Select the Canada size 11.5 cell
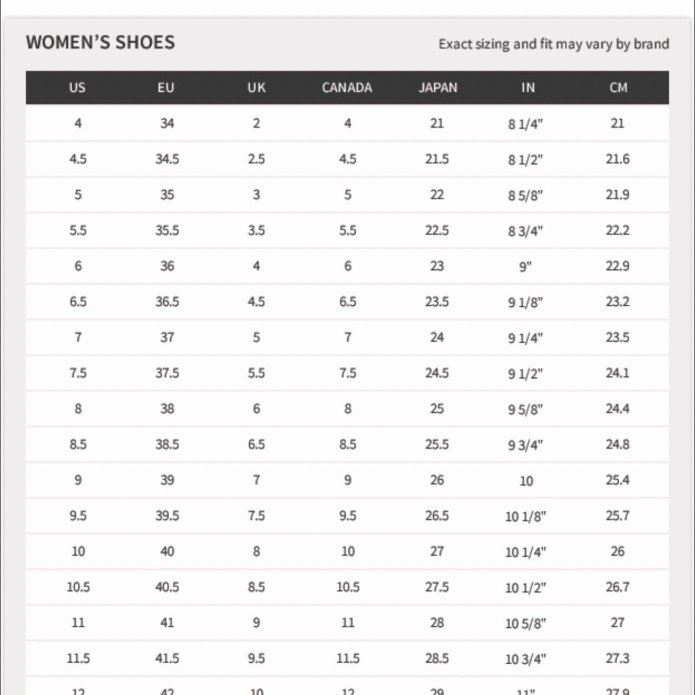The width and height of the screenshot is (695, 695). tap(348, 658)
